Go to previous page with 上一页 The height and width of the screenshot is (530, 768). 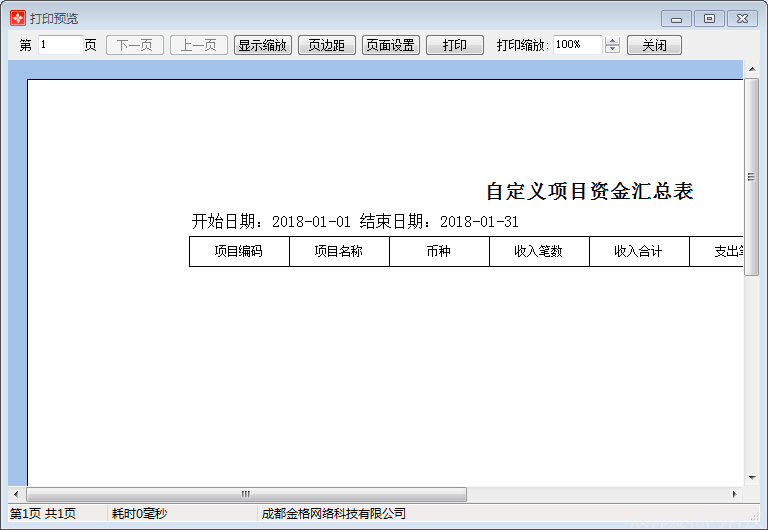coord(199,45)
